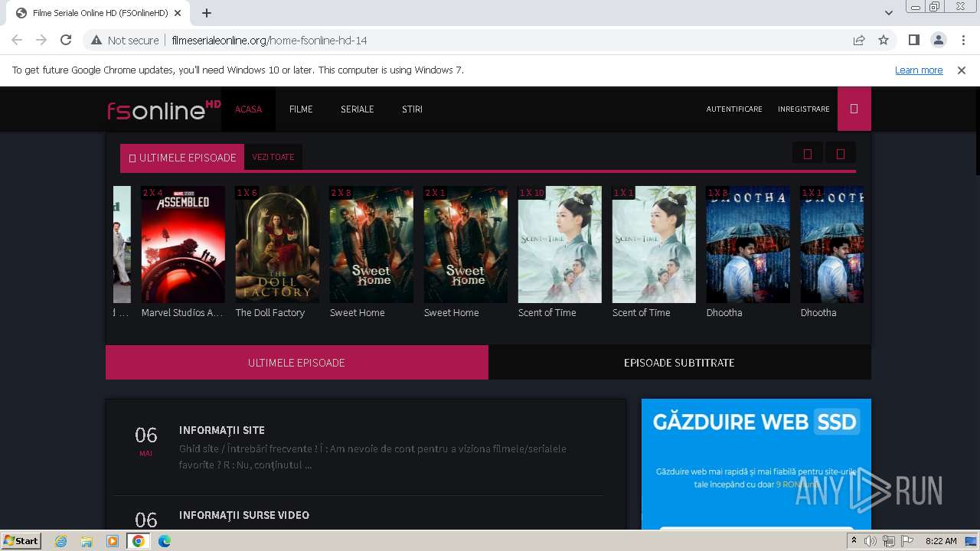Image resolution: width=980 pixels, height=551 pixels.
Task: Open Sweet Home 2X1 poster
Action: [465, 244]
